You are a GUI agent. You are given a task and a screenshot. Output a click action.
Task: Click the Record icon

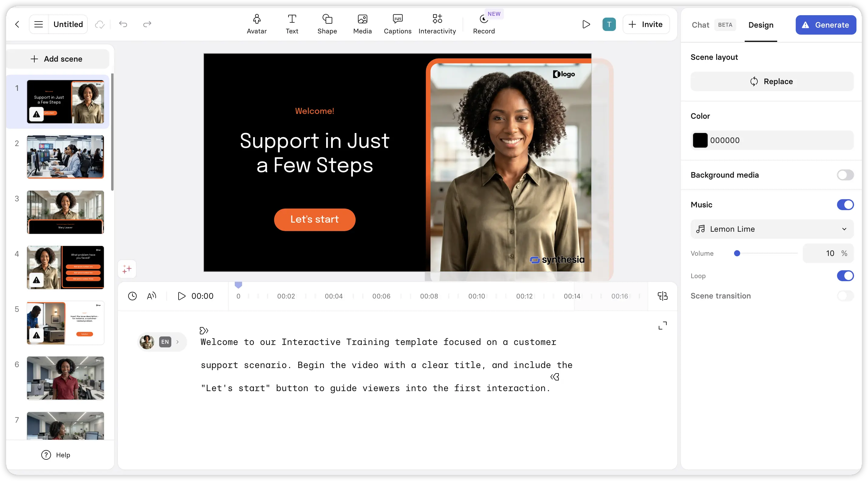tap(484, 19)
